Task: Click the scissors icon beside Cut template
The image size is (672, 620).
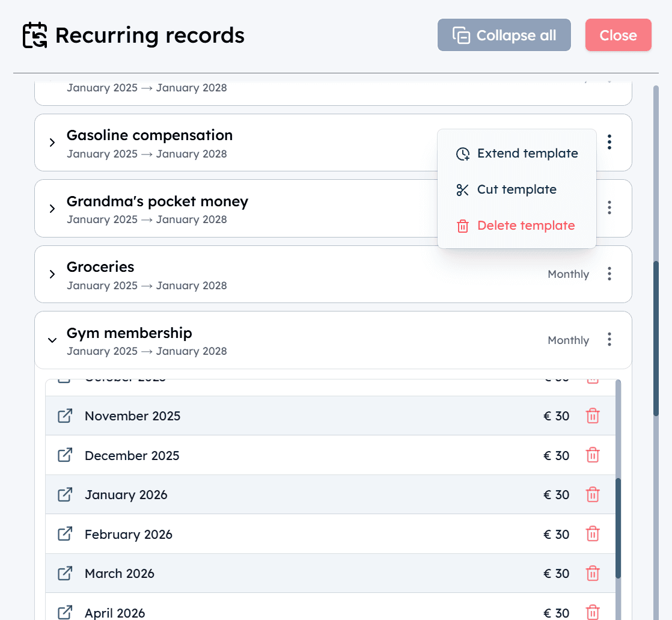Action: click(462, 189)
